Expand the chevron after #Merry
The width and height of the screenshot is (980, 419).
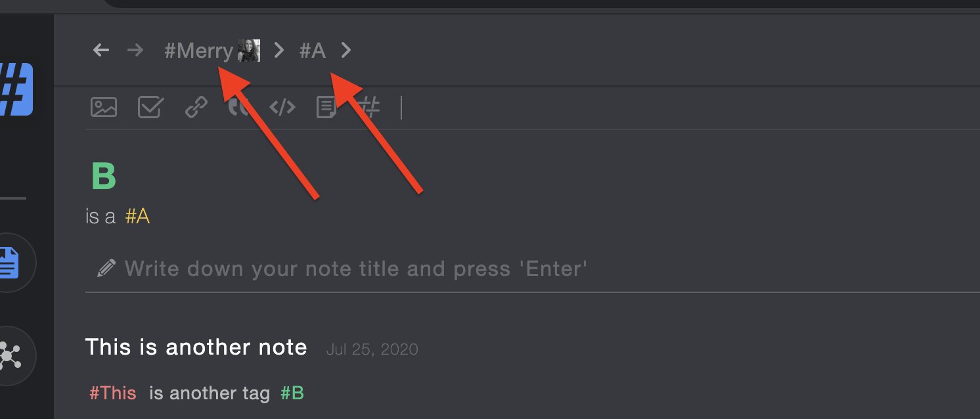279,50
